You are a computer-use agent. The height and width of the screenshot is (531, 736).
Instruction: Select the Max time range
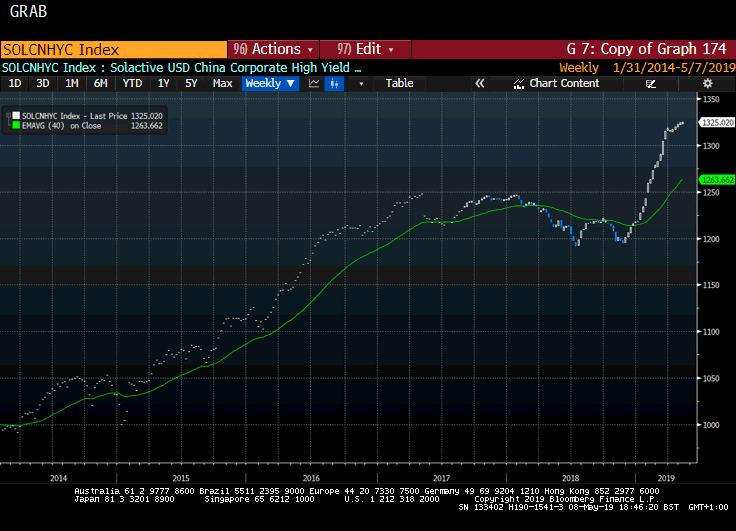(222, 84)
